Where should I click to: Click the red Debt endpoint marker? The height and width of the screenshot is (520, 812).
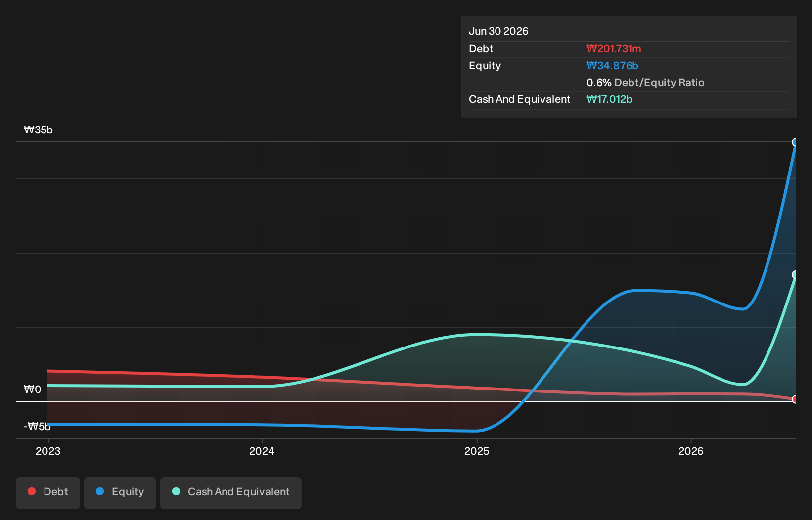[795, 399]
